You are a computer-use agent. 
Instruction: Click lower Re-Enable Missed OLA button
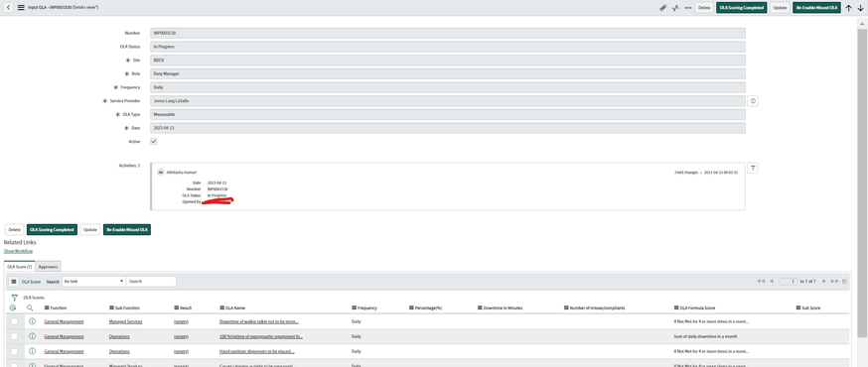pos(127,229)
